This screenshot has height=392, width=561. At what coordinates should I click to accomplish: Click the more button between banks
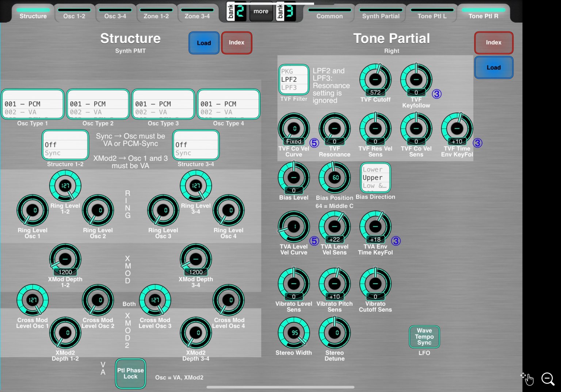point(261,11)
